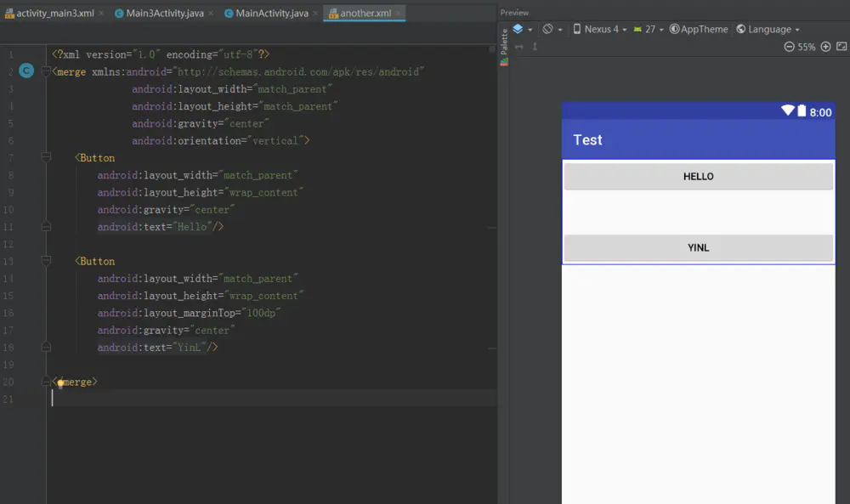The width and height of the screenshot is (850, 504).
Task: Close the Main3Activity.java tab
Action: point(211,13)
